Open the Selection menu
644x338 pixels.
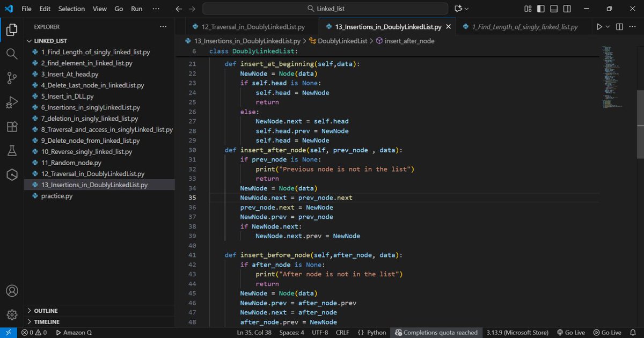point(71,8)
